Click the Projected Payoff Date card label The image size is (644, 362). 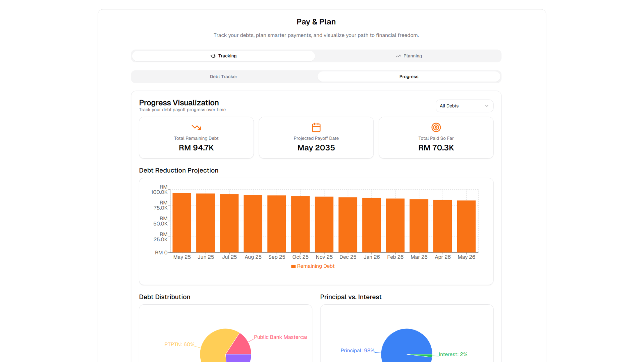point(316,138)
